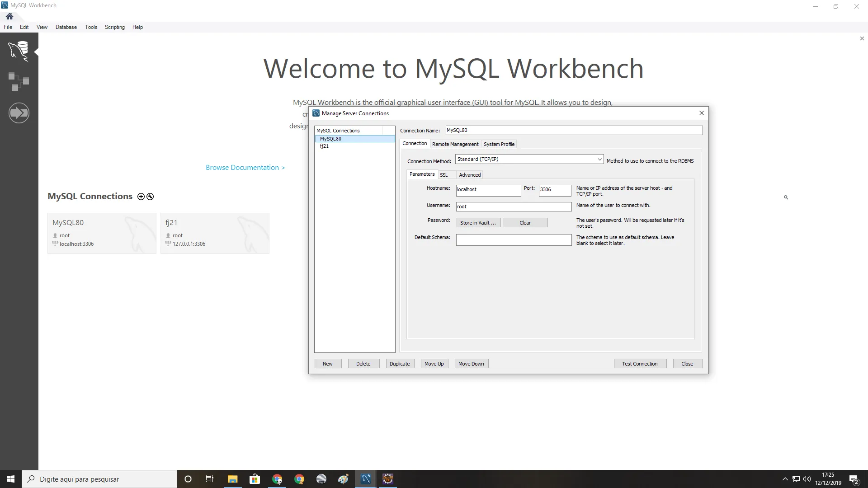Click the Default Schema input field
The height and width of the screenshot is (488, 868).
[x=514, y=240]
